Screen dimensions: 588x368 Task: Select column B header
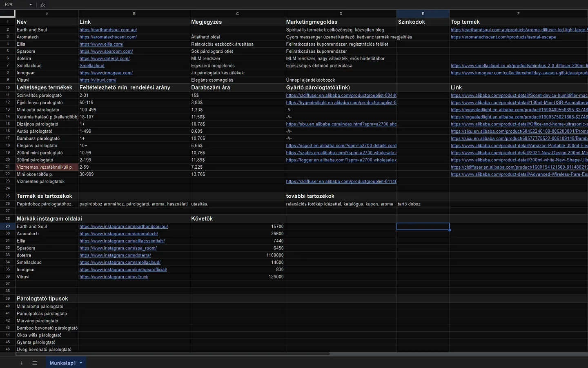point(134,13)
